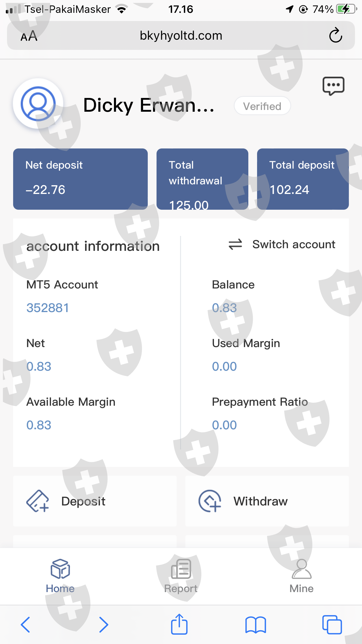Switch account option
This screenshot has height=644, width=362.
tap(282, 244)
